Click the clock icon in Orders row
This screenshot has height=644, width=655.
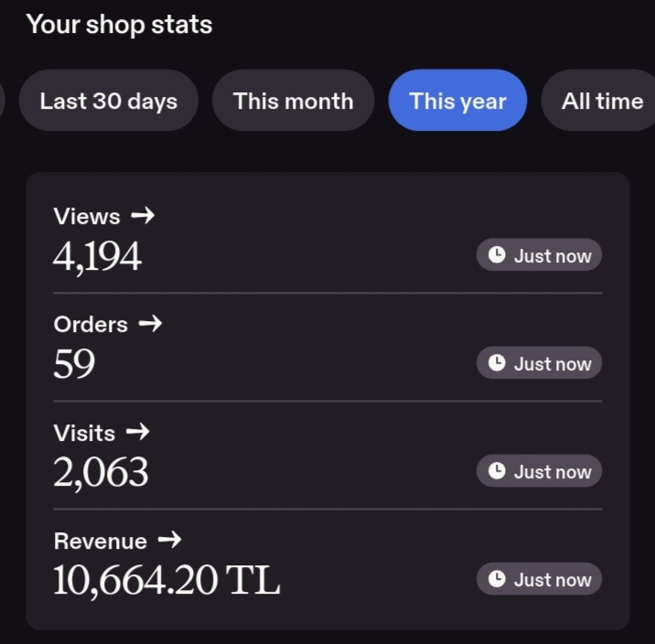[x=497, y=363]
